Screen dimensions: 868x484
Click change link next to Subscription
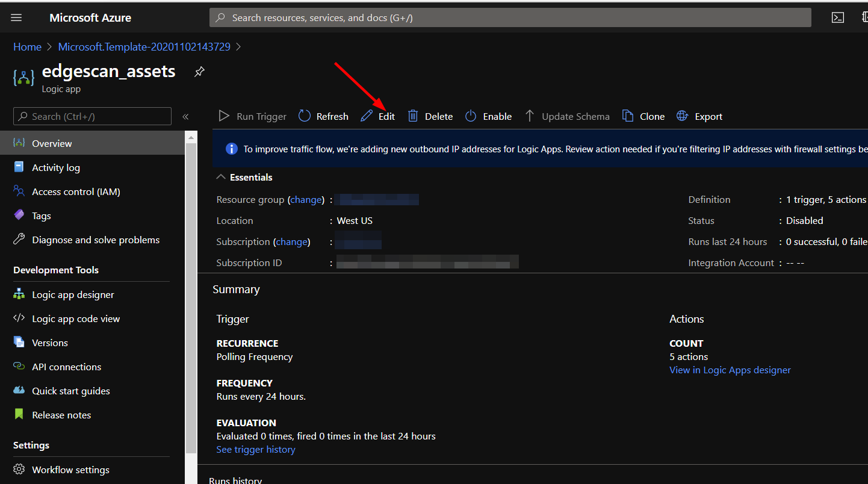[292, 241]
